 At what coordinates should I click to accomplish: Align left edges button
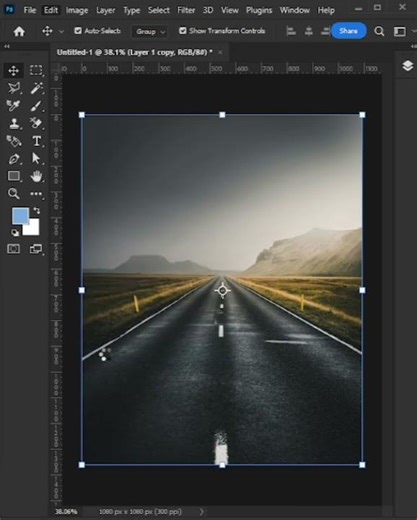point(291,31)
